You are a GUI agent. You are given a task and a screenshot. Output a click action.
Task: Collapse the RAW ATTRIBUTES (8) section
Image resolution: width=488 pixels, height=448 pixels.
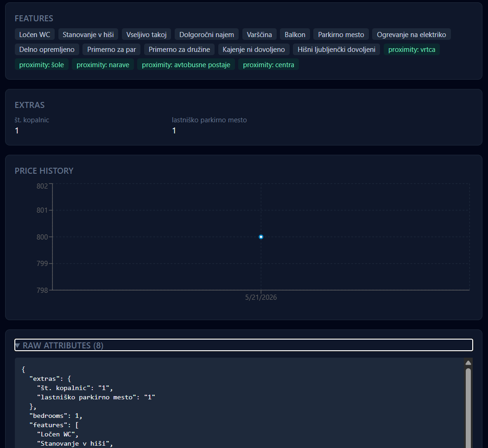(x=243, y=345)
